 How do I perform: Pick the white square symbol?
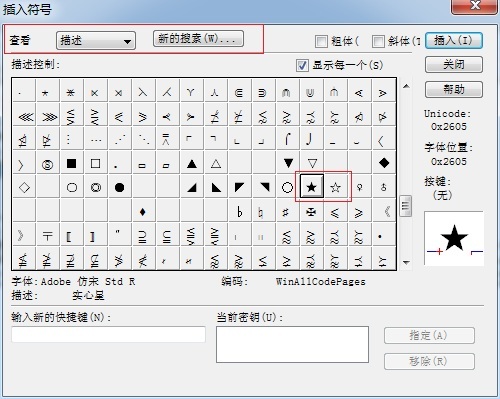pyautogui.click(x=95, y=163)
